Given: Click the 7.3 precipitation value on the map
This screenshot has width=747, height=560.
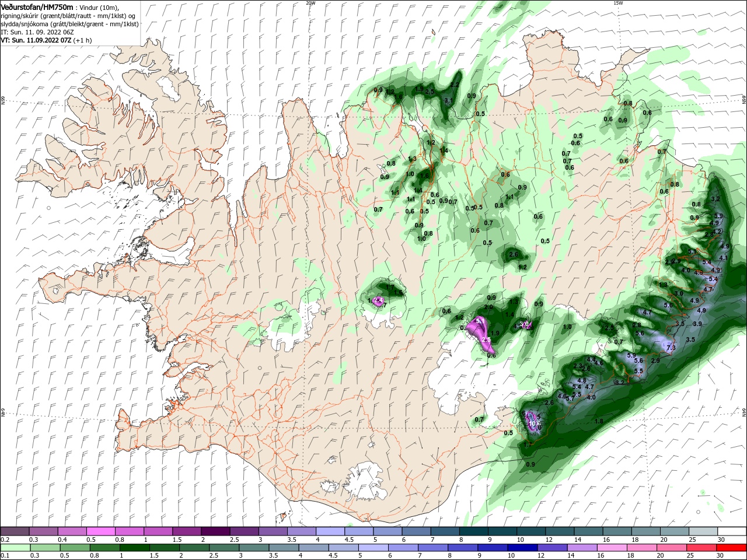Looking at the screenshot, I should pyautogui.click(x=671, y=348).
